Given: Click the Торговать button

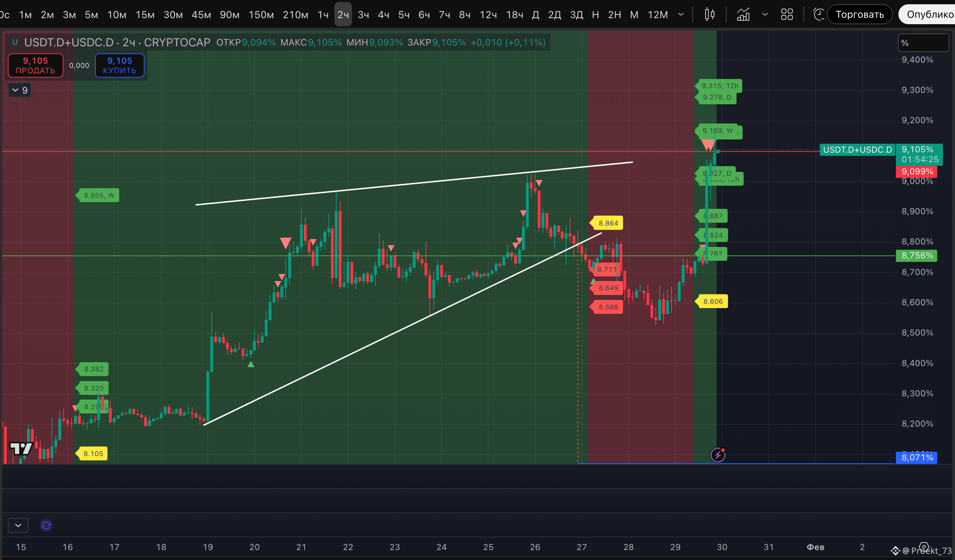Looking at the screenshot, I should pyautogui.click(x=860, y=14).
